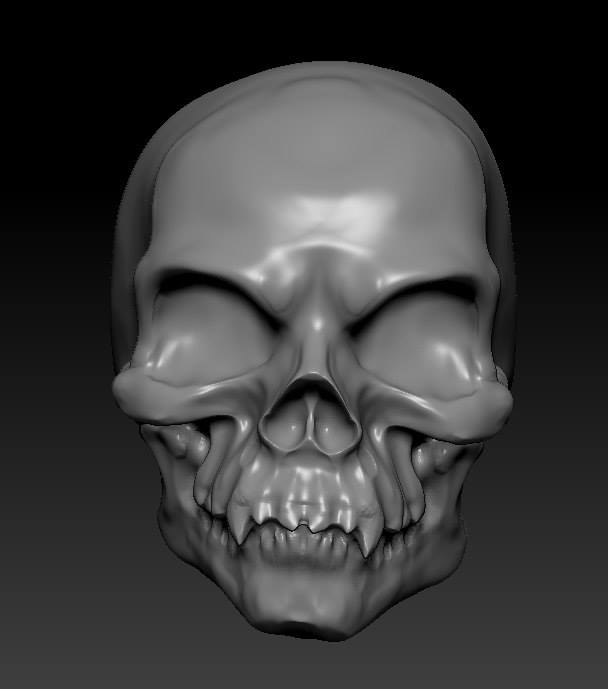Click the right side of the lower jaw
The height and width of the screenshot is (689, 608).
coord(430,545)
